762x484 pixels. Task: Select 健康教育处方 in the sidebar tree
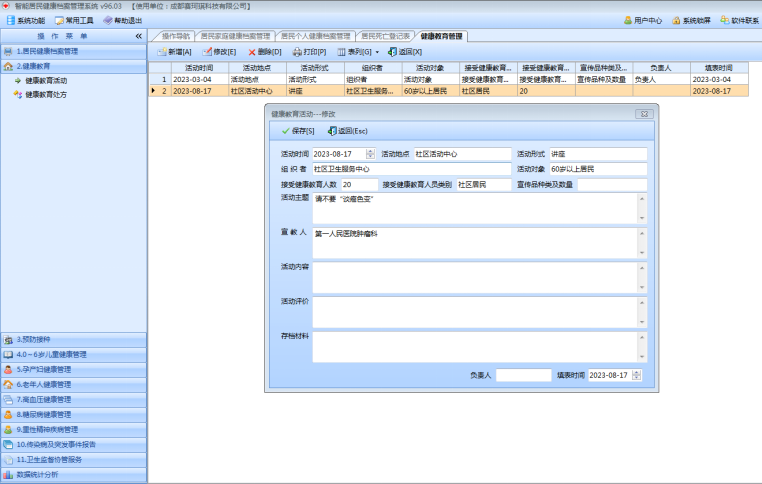pyautogui.click(x=46, y=94)
